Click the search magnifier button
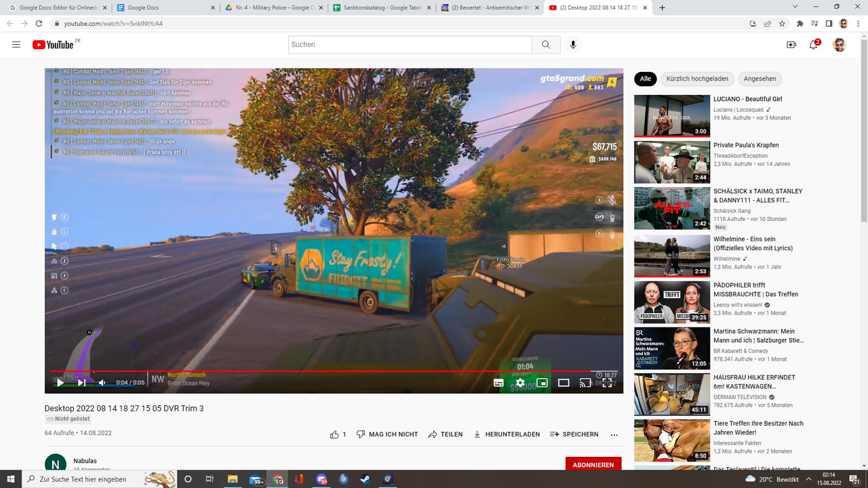The height and width of the screenshot is (488, 868). [x=546, y=45]
